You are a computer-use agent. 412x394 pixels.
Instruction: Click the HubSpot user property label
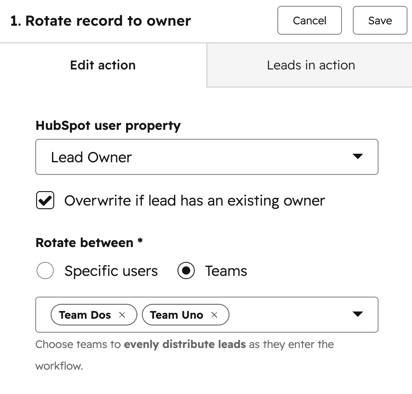[x=108, y=126]
